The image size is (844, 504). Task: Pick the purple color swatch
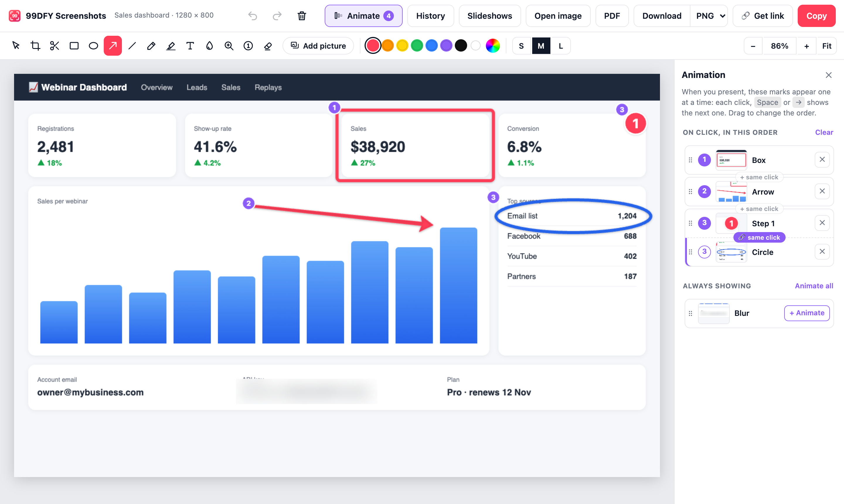(x=446, y=45)
